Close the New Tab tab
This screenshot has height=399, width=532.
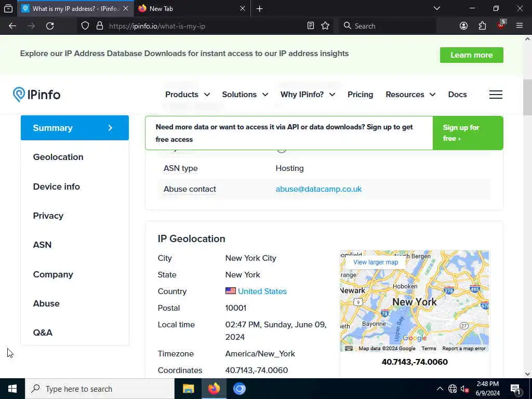(242, 8)
